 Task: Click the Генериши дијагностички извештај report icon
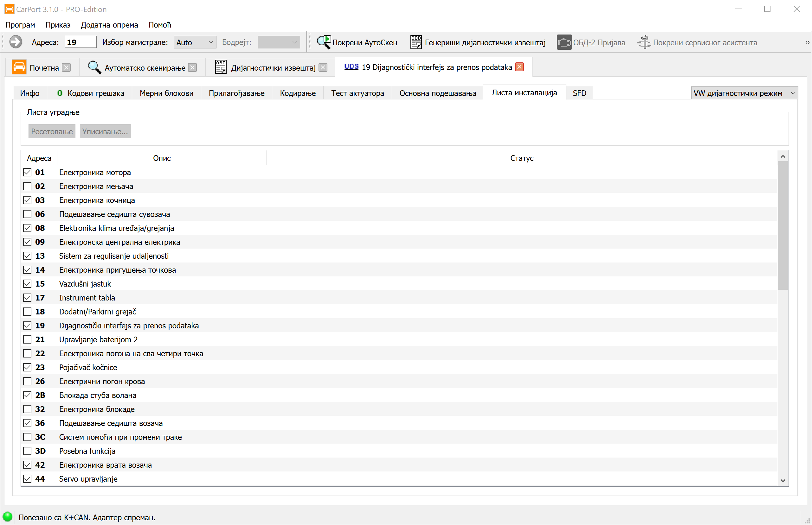click(416, 42)
